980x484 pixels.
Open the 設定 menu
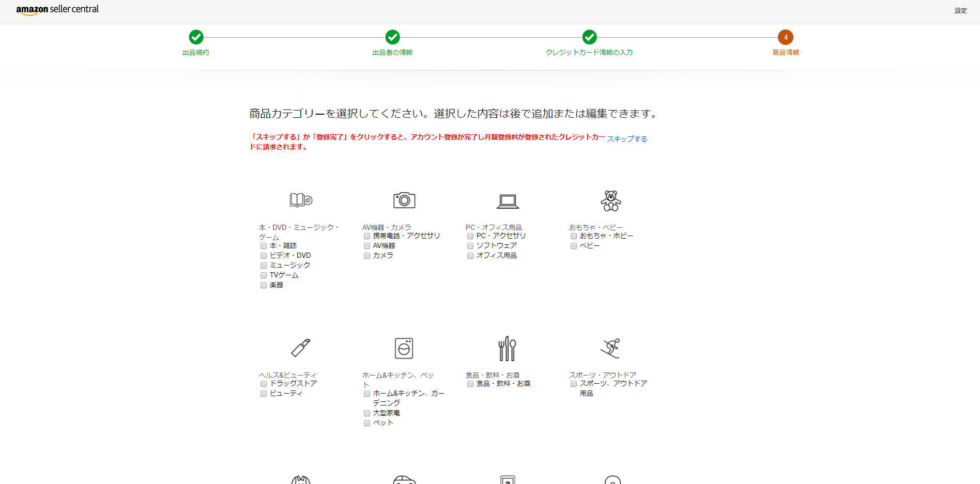[960, 10]
